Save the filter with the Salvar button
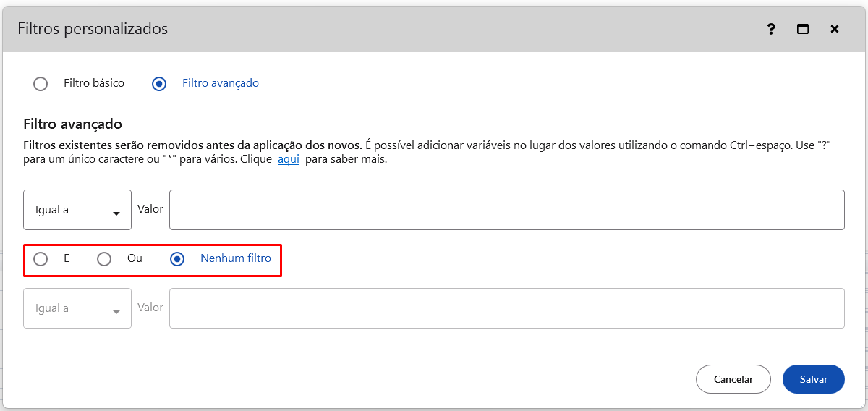The height and width of the screenshot is (411, 868). pyautogui.click(x=813, y=379)
